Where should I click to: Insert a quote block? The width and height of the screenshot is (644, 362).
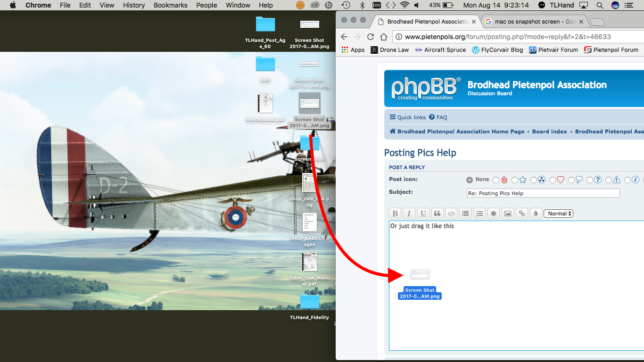[437, 214]
